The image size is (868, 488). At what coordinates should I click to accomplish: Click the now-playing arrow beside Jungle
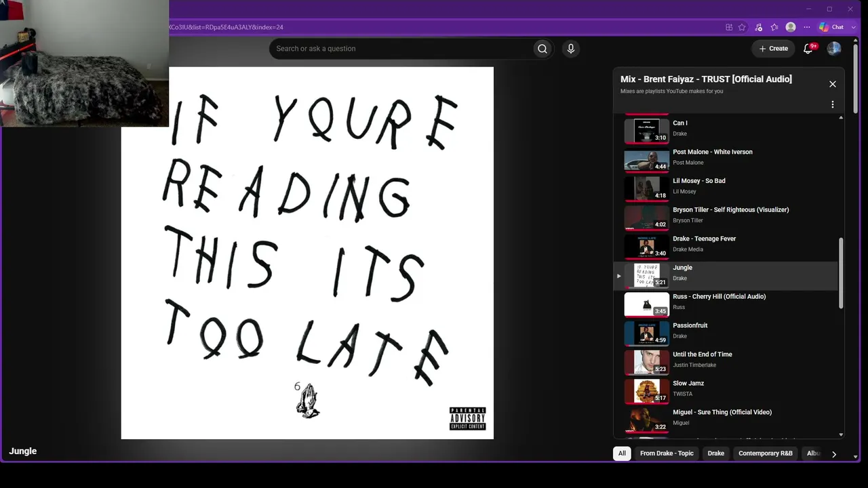(x=618, y=276)
